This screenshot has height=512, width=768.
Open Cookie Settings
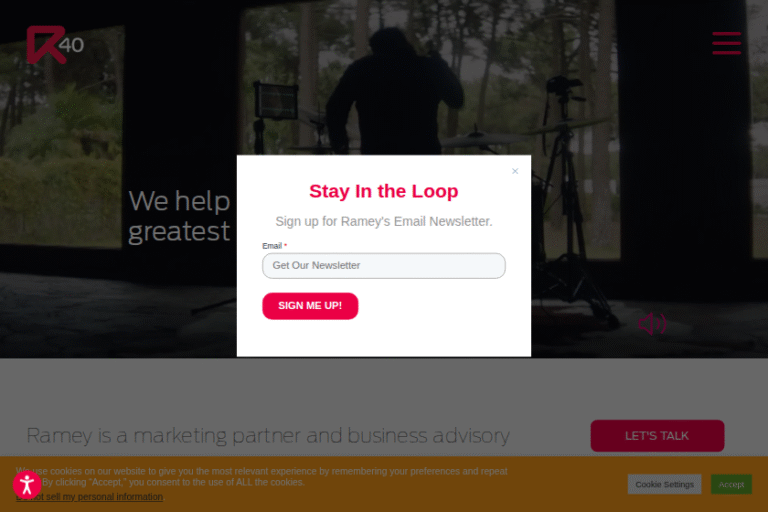pyautogui.click(x=664, y=484)
